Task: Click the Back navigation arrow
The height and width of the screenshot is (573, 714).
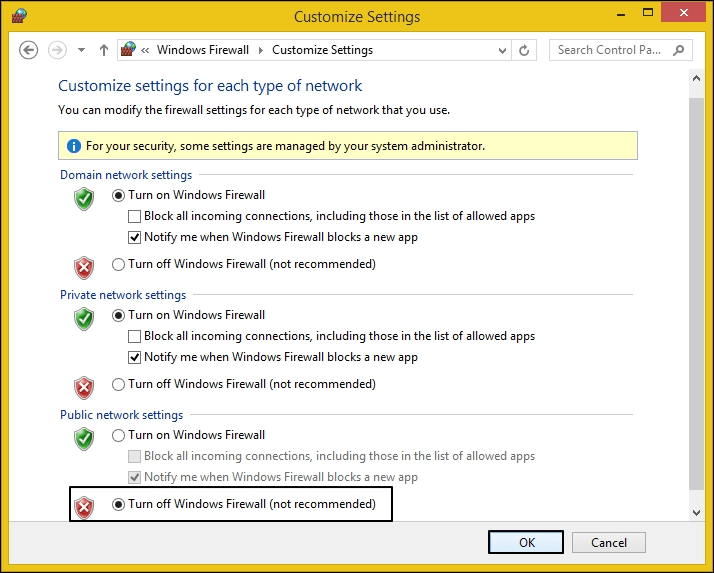Action: (x=28, y=50)
